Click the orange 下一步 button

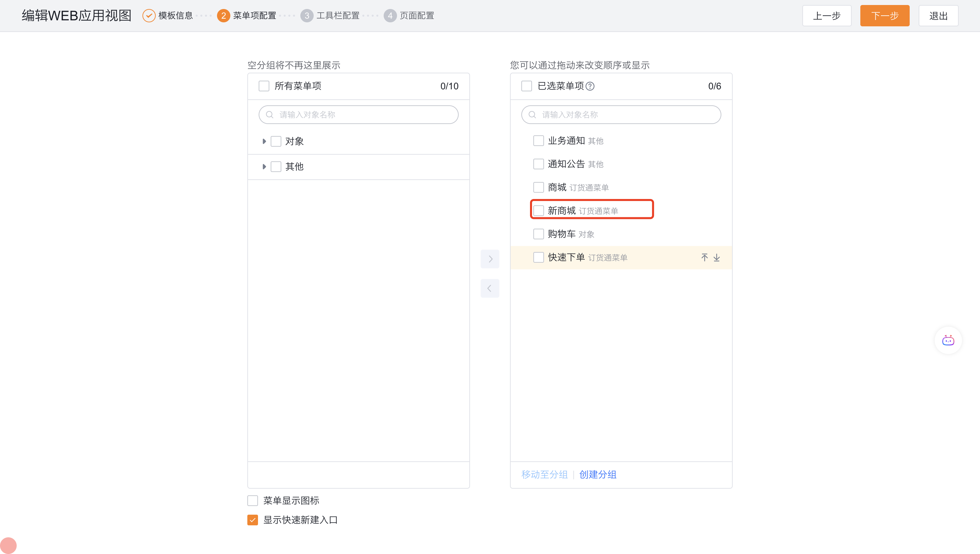(885, 16)
